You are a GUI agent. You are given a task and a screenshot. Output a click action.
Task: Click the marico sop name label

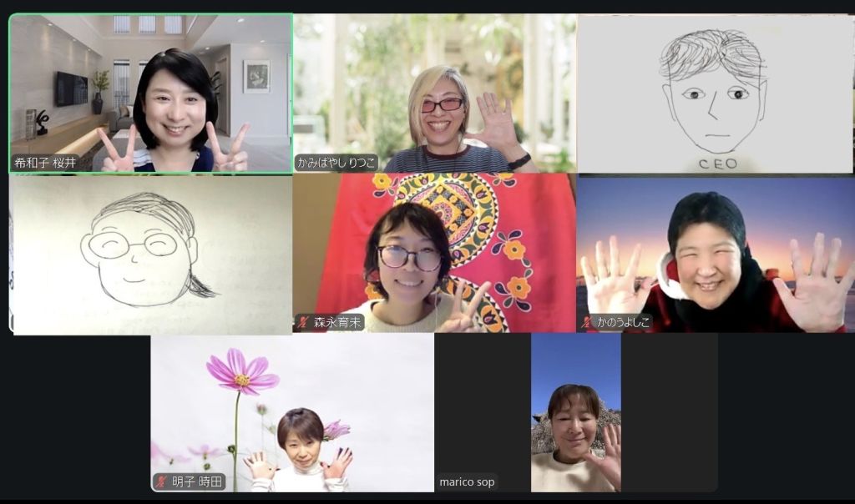pyautogui.click(x=468, y=482)
